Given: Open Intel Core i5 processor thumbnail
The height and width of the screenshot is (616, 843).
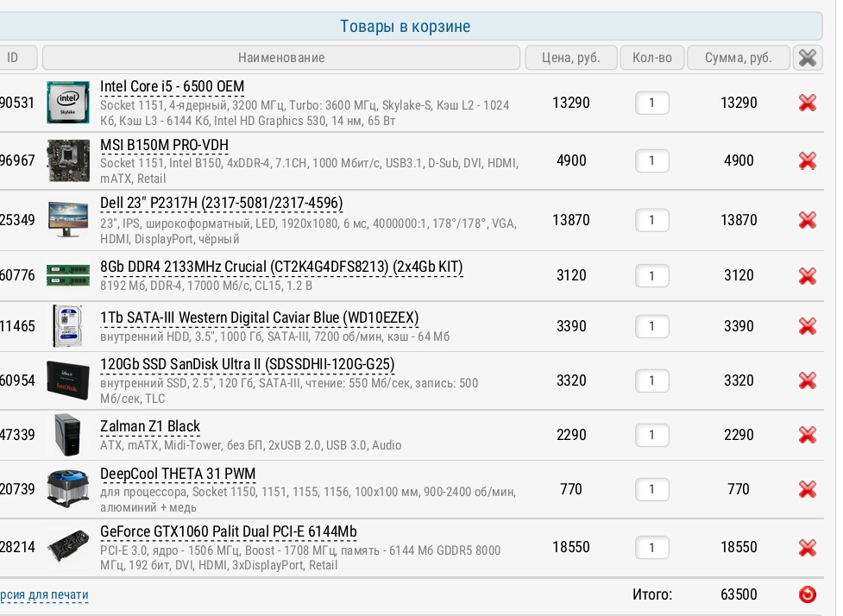Looking at the screenshot, I should point(68,102).
